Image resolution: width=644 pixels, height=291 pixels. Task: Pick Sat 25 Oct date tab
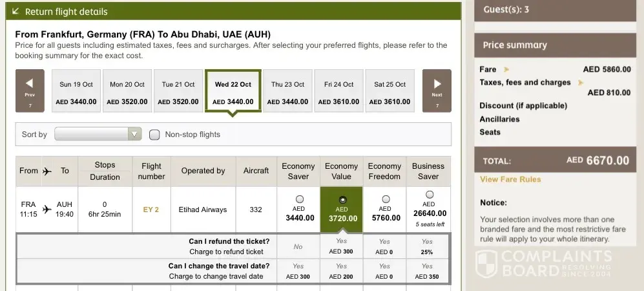pos(390,91)
